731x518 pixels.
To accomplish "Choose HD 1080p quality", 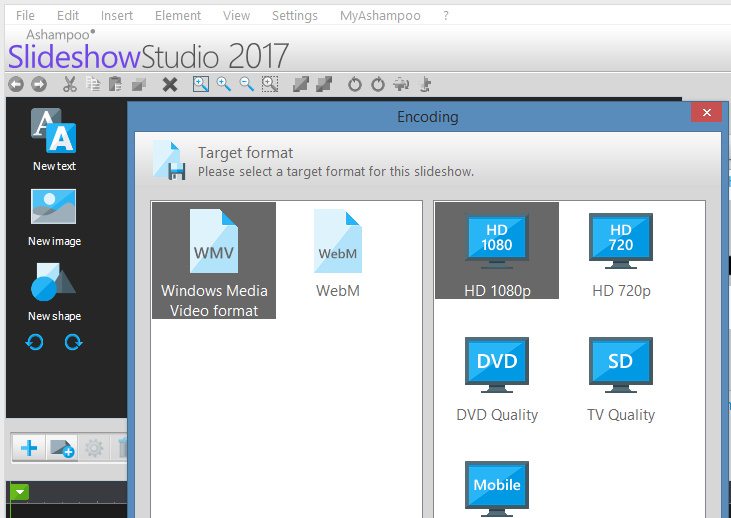I will coord(497,251).
